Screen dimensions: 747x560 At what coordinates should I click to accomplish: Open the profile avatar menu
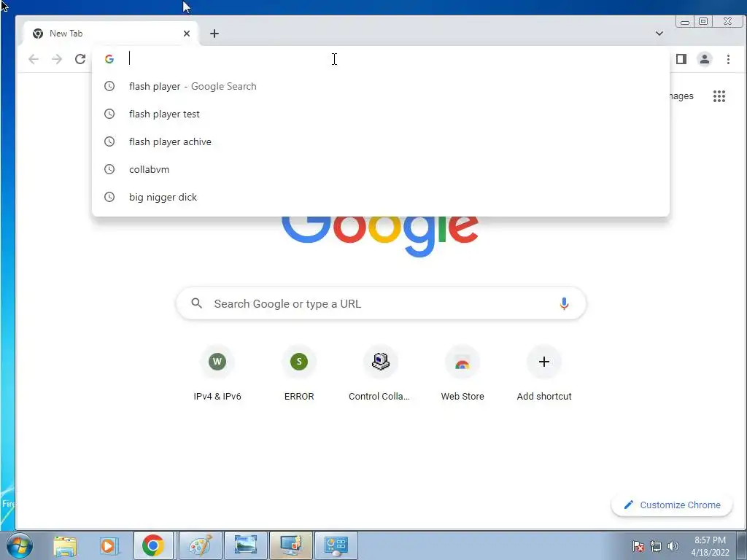(705, 59)
